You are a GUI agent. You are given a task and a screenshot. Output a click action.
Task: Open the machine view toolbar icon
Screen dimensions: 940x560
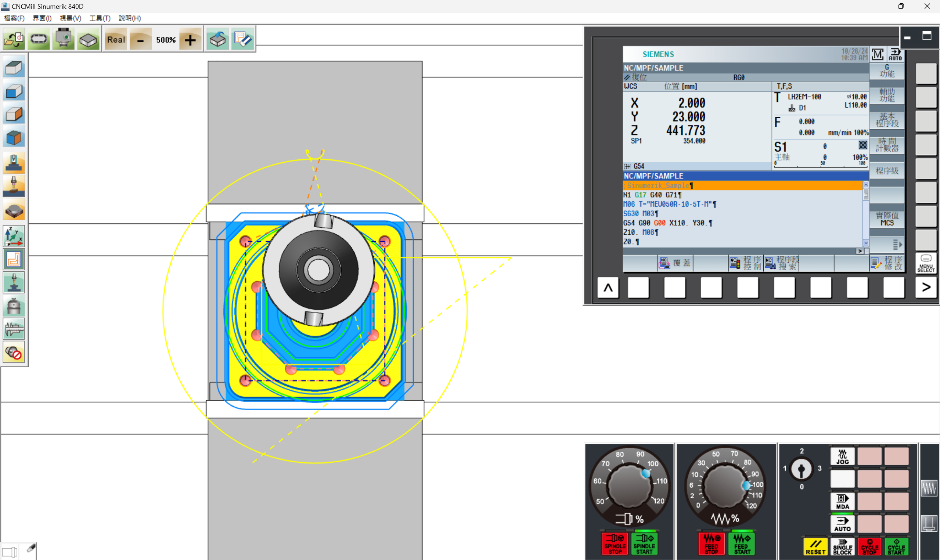(x=64, y=39)
